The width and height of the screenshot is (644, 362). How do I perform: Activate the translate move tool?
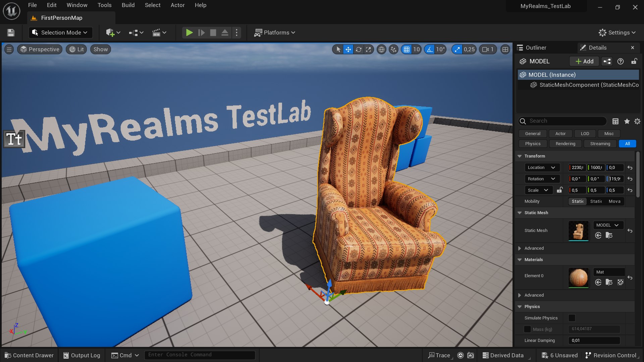click(x=348, y=49)
